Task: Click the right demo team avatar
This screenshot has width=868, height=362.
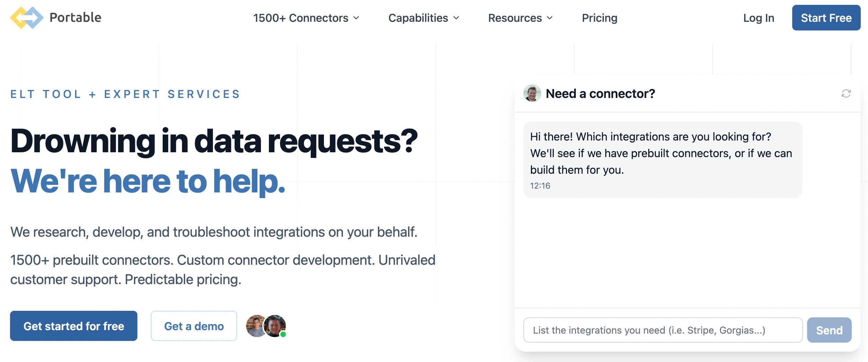Action: tap(275, 325)
